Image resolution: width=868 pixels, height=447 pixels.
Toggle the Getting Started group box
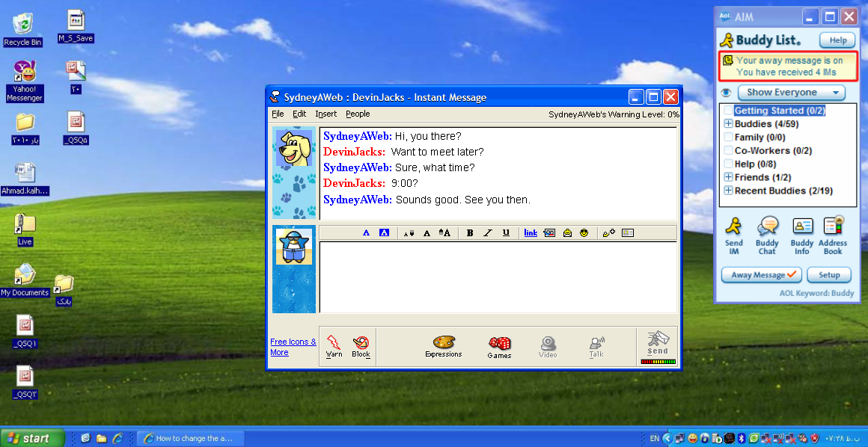[x=729, y=111]
